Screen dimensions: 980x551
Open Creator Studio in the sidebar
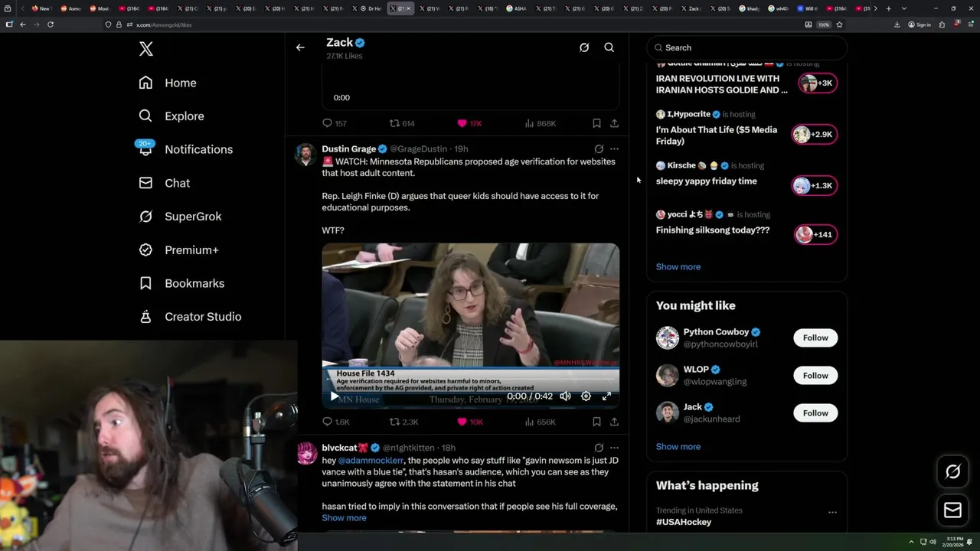coord(191,317)
